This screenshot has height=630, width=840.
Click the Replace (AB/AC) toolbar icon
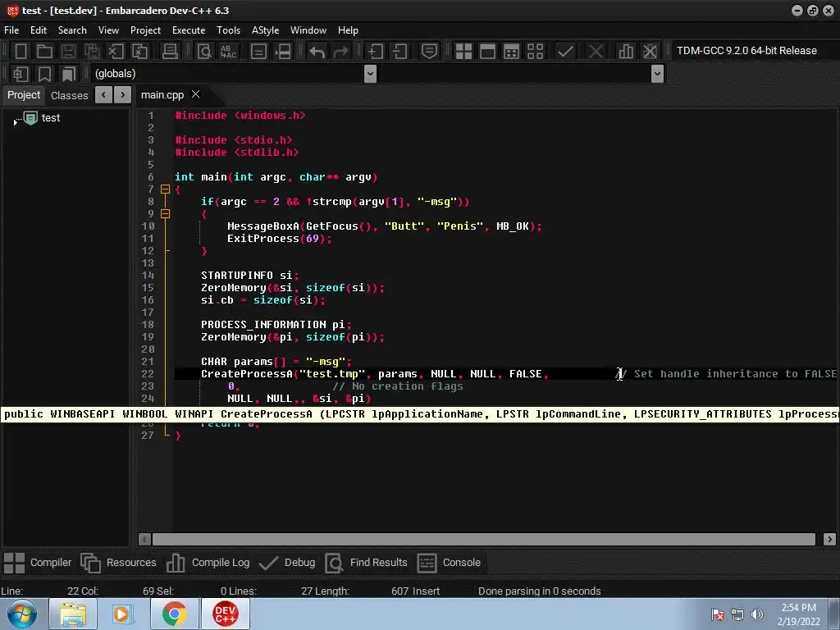229,51
